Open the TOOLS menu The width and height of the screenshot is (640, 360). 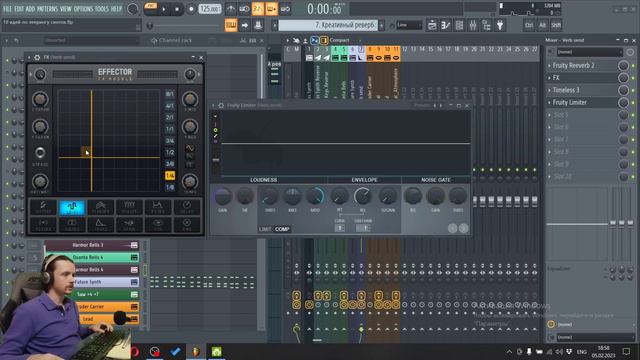[x=102, y=9]
